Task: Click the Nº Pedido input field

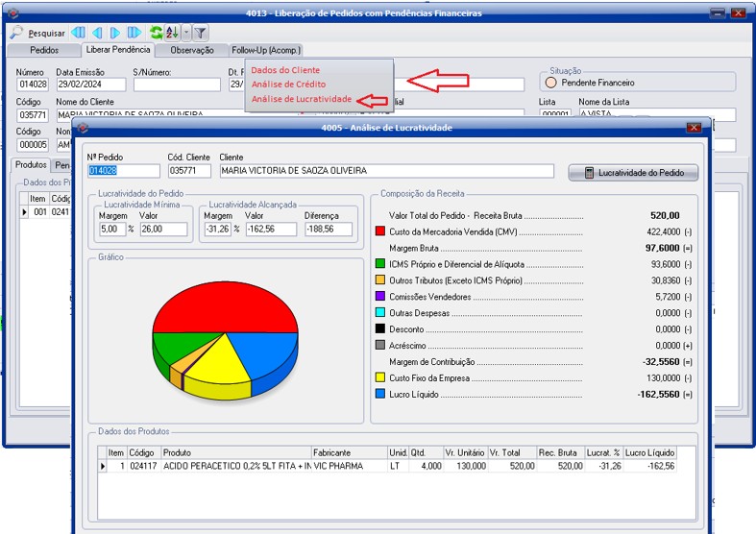Action: pyautogui.click(x=124, y=171)
